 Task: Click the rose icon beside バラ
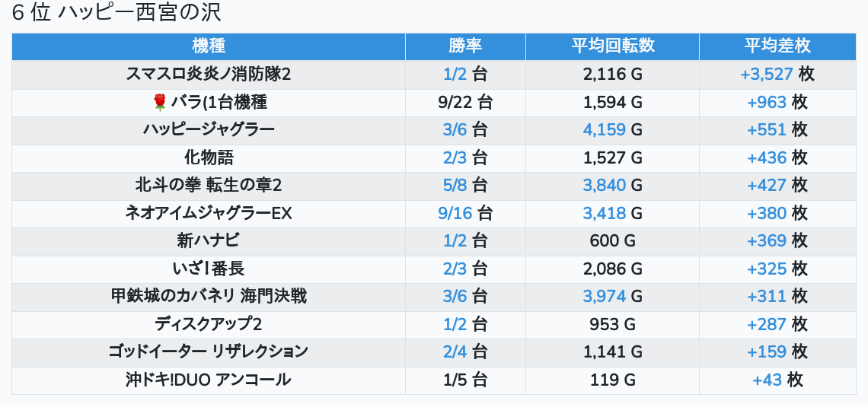pos(160,102)
